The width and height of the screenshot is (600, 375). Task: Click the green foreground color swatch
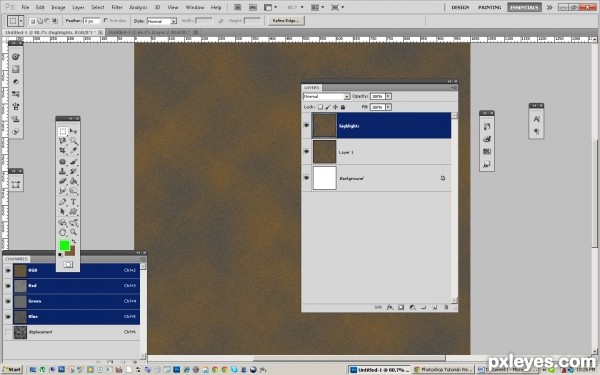[x=65, y=245]
